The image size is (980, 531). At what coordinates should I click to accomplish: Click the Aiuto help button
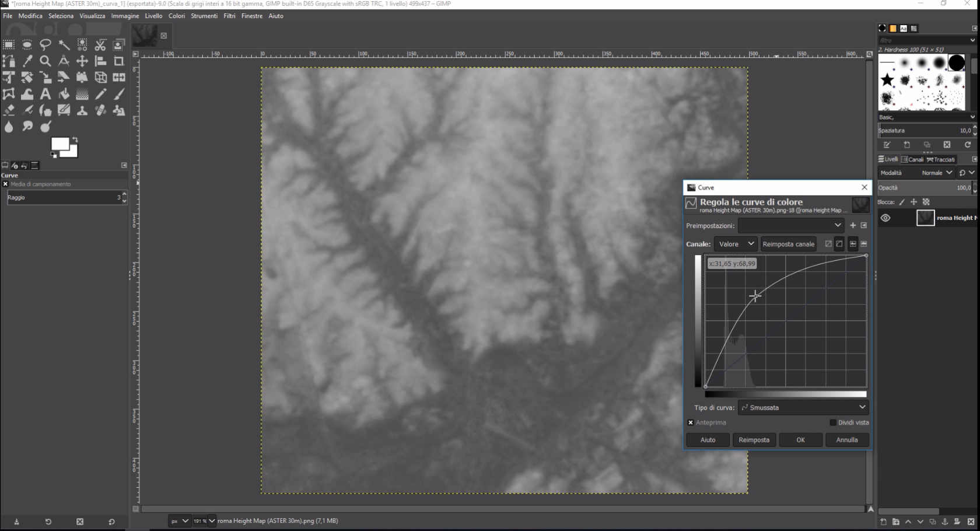[708, 440]
